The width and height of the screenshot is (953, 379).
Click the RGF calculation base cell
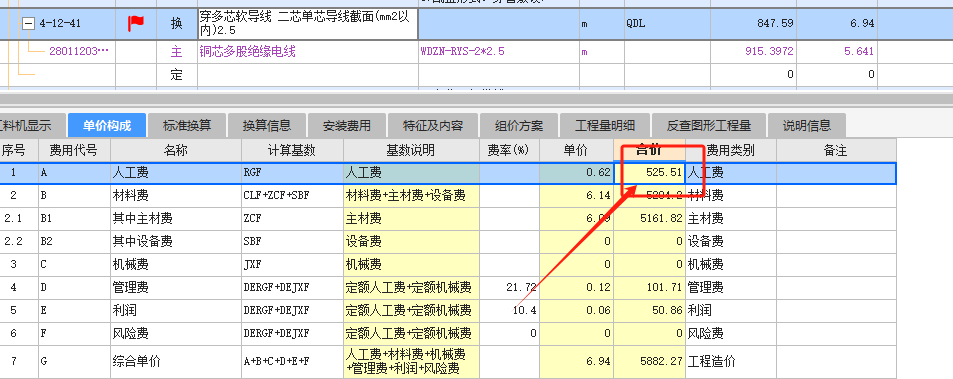pyautogui.click(x=292, y=173)
